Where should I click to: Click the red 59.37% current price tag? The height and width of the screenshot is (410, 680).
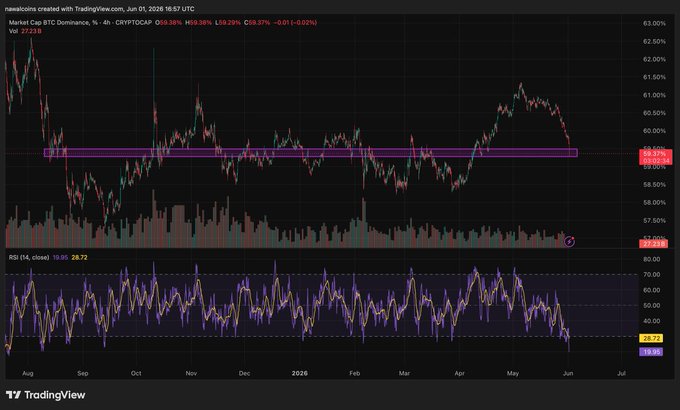coord(656,154)
